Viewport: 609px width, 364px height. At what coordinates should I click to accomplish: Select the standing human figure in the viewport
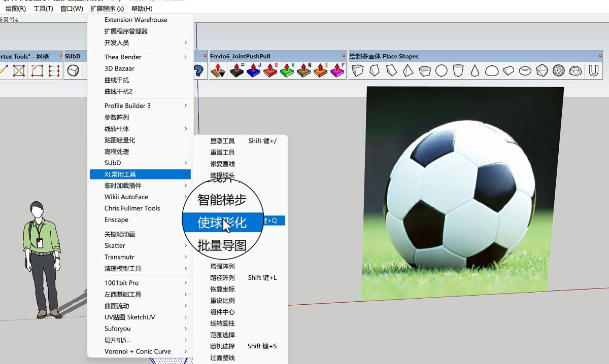pyautogui.click(x=42, y=260)
